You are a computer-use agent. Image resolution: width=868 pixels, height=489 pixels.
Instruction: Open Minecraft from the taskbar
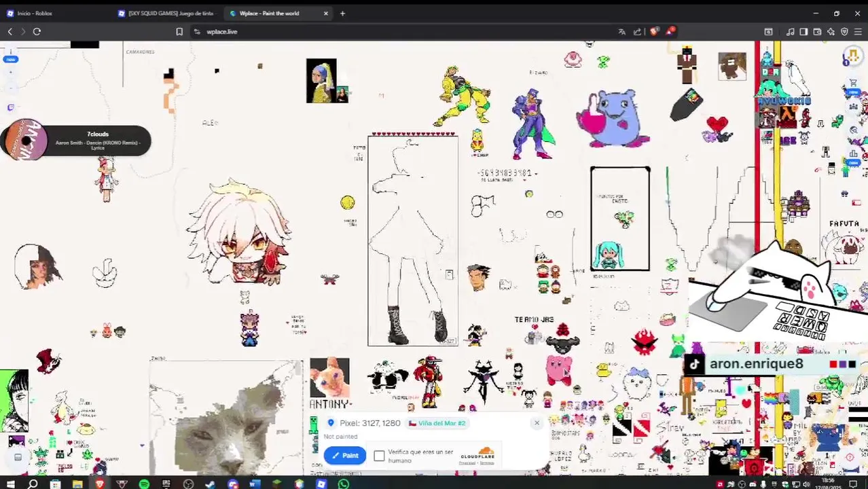276,484
